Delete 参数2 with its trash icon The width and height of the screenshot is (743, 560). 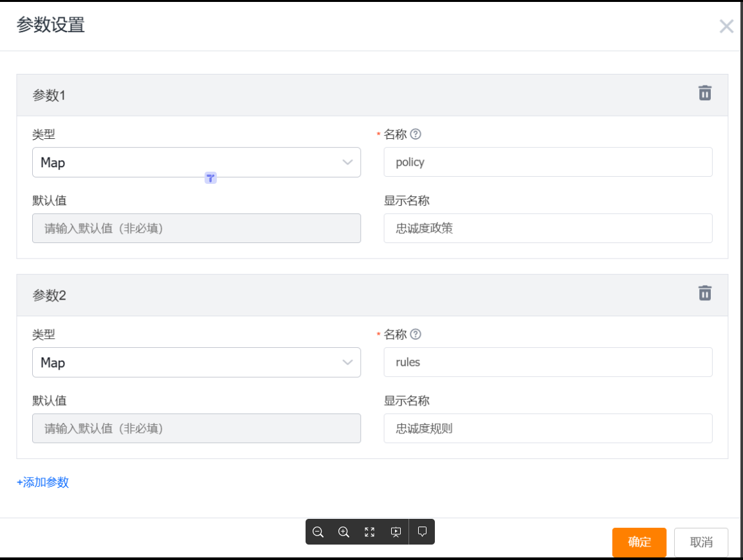pos(704,293)
